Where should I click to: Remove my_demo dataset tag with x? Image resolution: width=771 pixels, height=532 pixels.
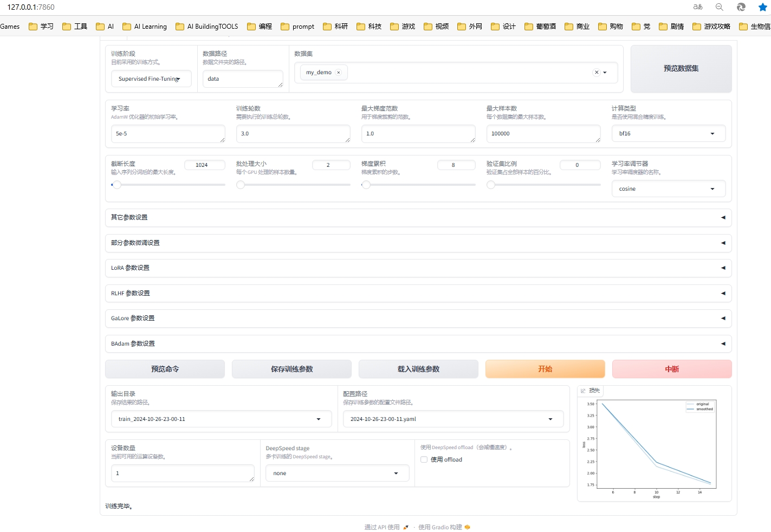tap(339, 73)
